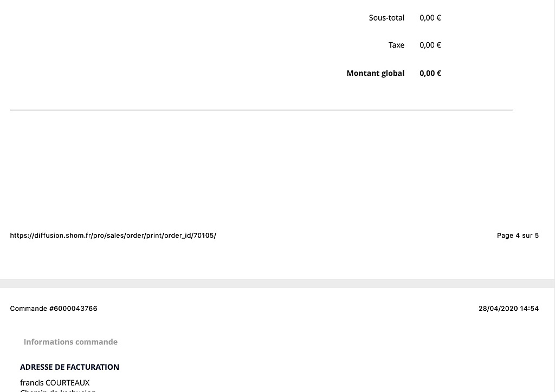Select the ADRESSE DE FACTURATION title

click(69, 367)
